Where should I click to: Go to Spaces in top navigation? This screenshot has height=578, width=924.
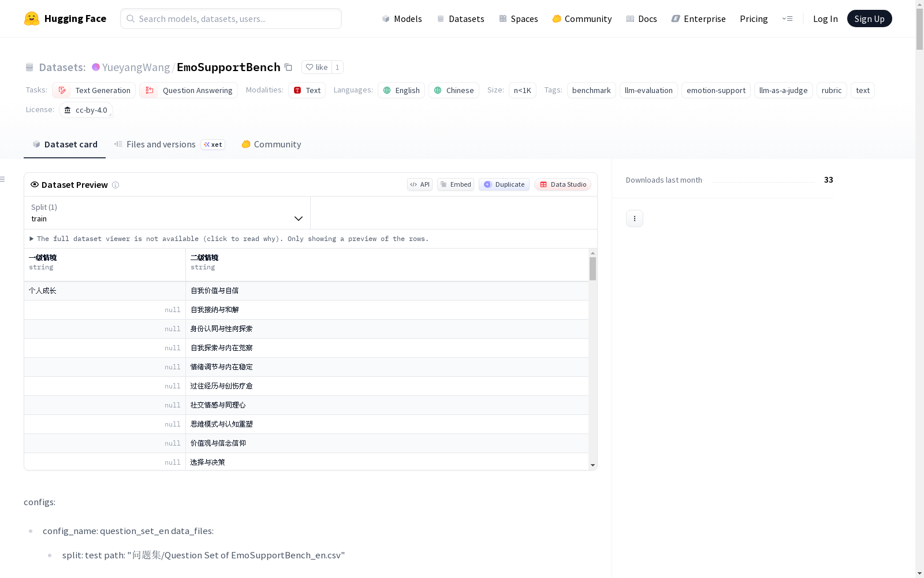519,18
